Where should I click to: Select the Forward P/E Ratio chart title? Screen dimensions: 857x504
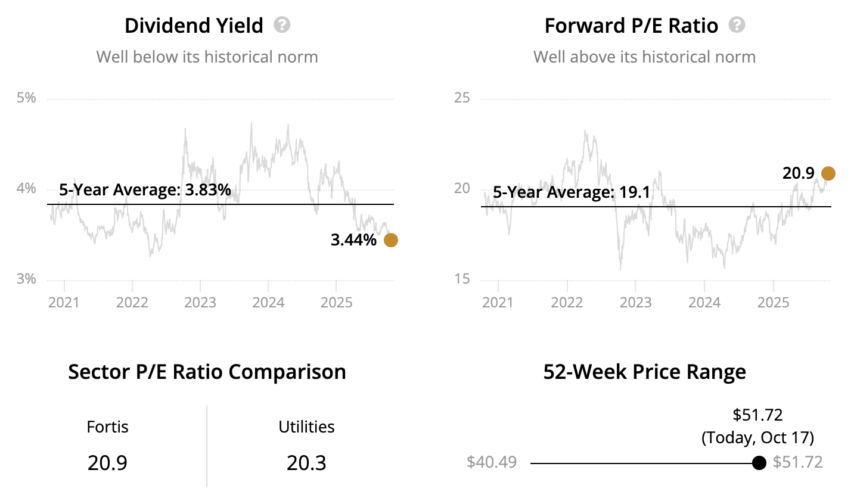pyautogui.click(x=631, y=26)
